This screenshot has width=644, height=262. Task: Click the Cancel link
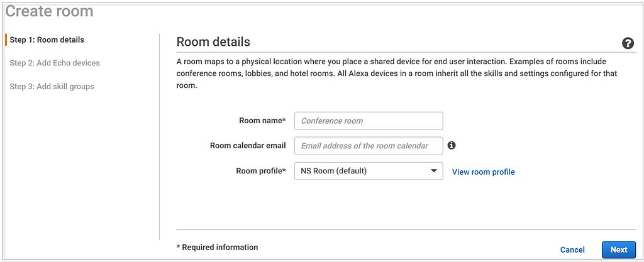(x=572, y=249)
